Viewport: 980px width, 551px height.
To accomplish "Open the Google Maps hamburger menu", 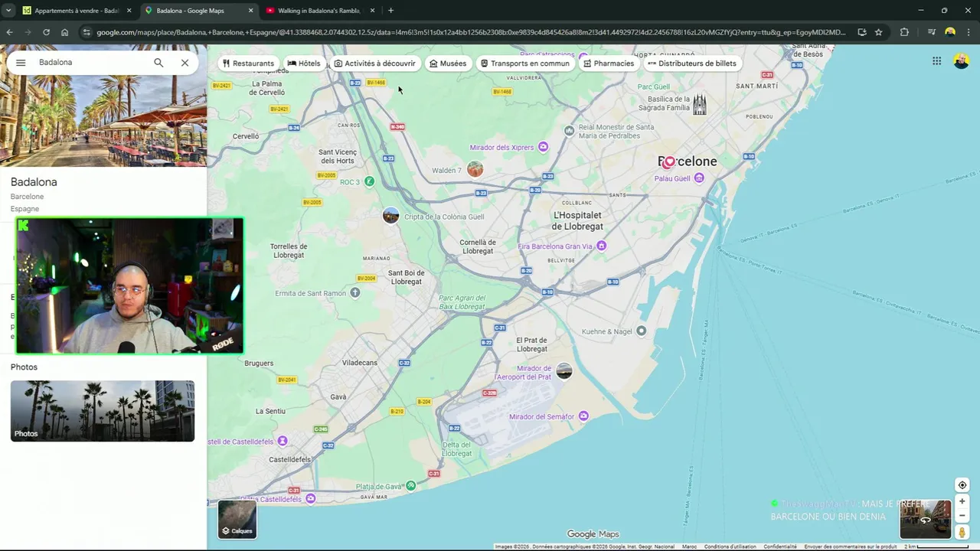I will pos(21,63).
